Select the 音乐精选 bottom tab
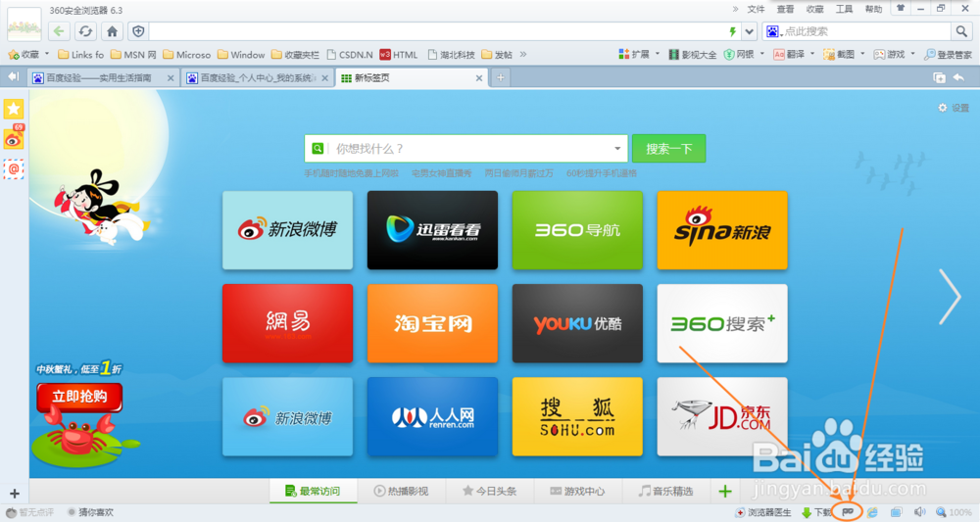This screenshot has width=980, height=522. [x=665, y=491]
